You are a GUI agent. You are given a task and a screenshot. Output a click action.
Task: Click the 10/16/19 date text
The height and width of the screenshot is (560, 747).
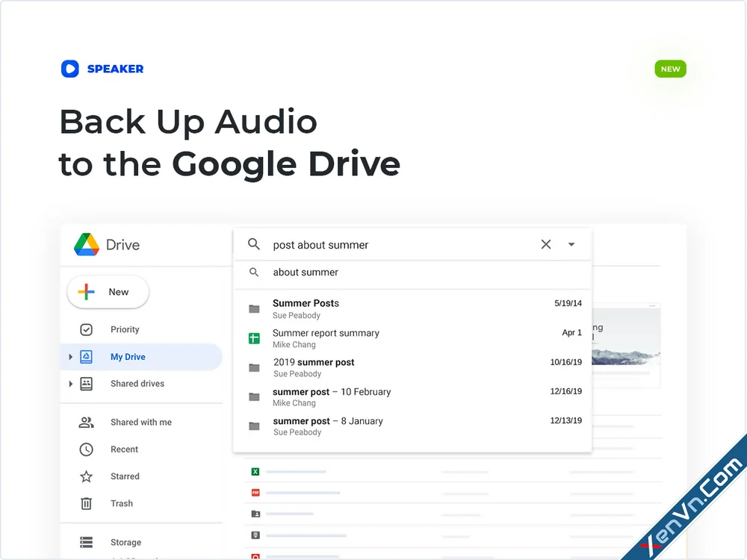tap(566, 362)
